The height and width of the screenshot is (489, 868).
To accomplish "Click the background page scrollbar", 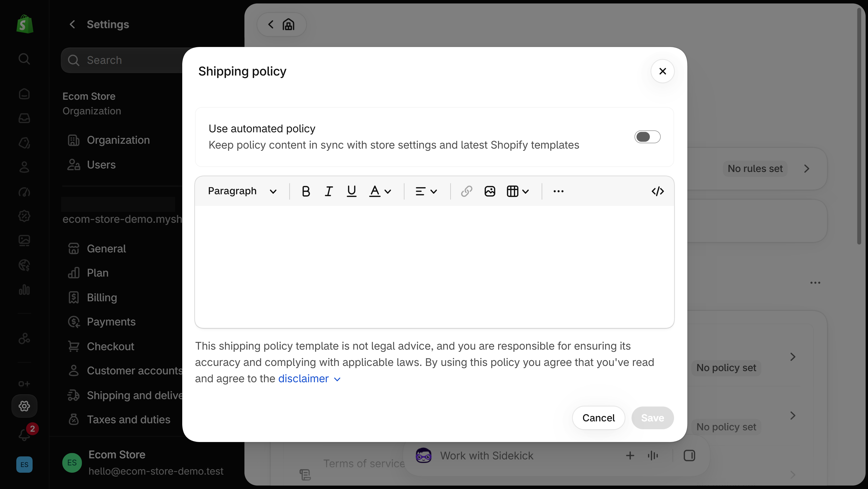I will point(859,126).
